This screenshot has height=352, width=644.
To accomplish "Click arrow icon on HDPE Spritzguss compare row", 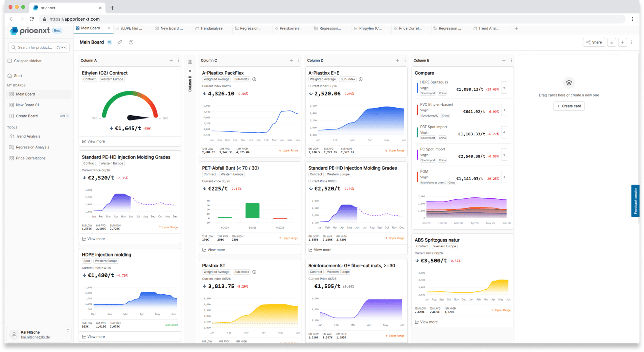I will pyautogui.click(x=504, y=88).
